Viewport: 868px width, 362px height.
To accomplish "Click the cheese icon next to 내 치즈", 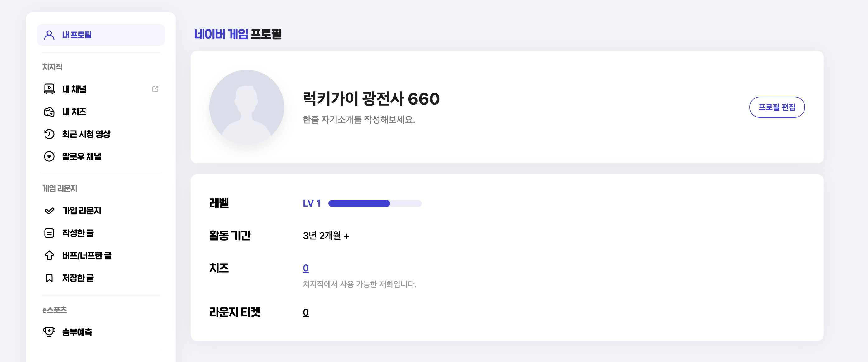I will [x=49, y=112].
